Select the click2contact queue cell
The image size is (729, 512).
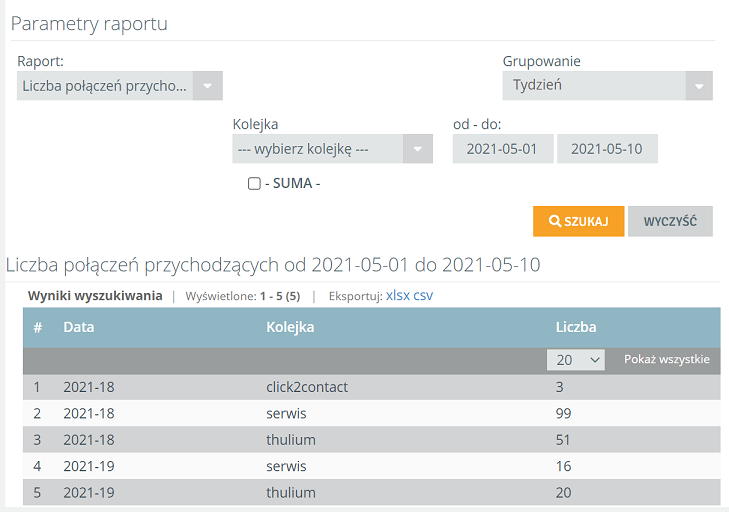[307, 387]
